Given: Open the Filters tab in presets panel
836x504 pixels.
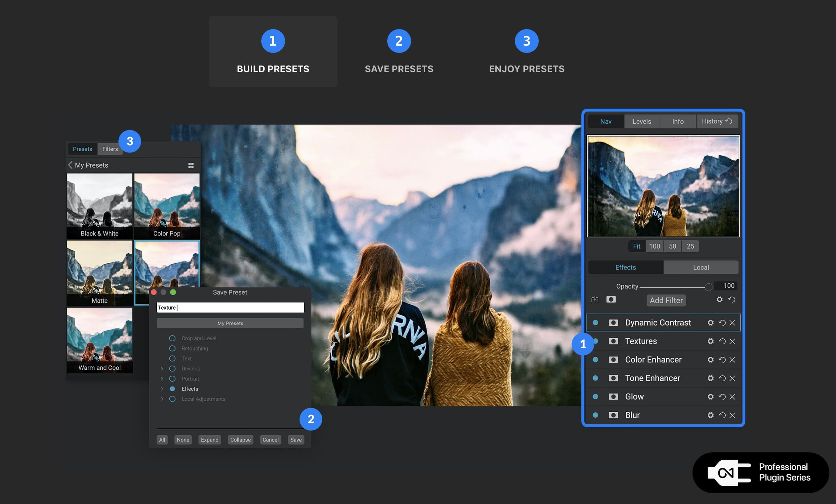Looking at the screenshot, I should click(x=110, y=149).
